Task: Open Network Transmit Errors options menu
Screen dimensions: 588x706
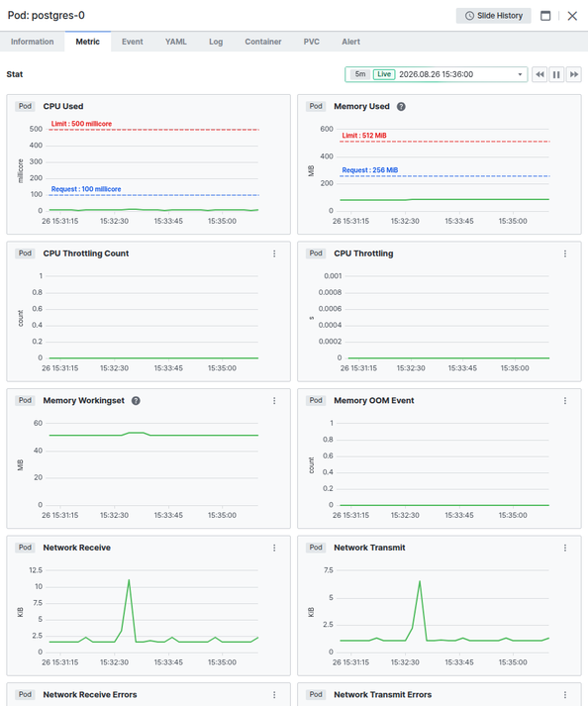Action: [565, 695]
